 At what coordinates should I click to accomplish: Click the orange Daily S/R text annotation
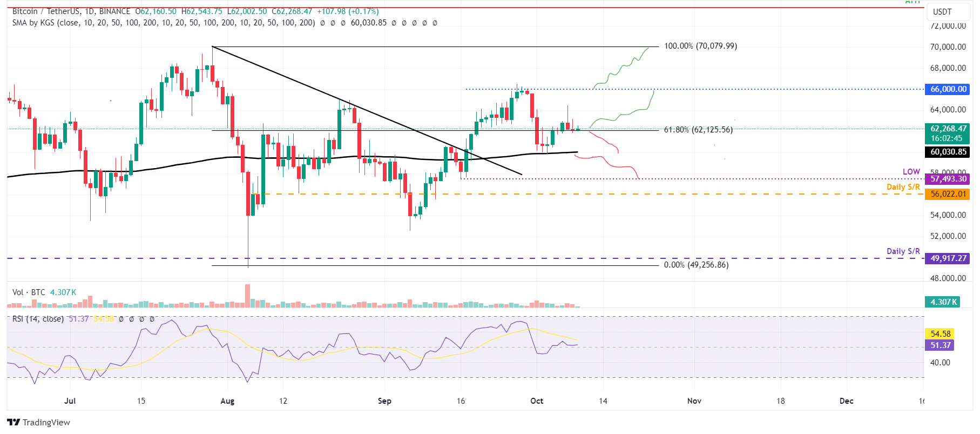[903, 187]
